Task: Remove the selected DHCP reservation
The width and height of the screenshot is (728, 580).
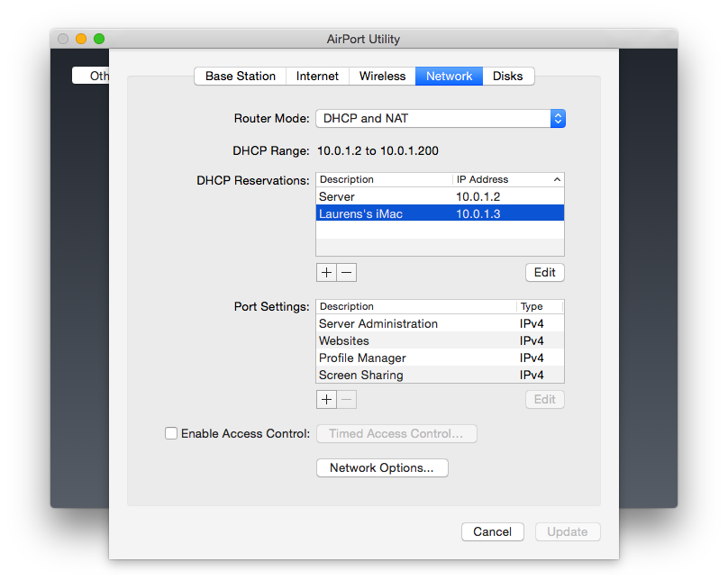Action: click(347, 272)
